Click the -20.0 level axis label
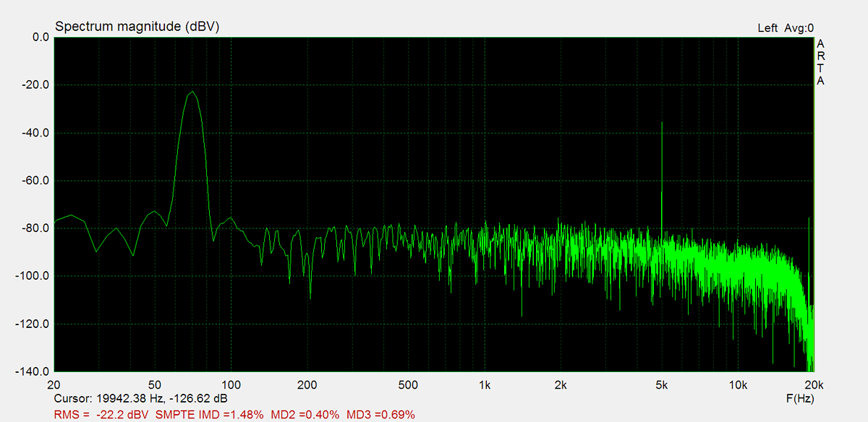The image size is (868, 422). point(34,85)
